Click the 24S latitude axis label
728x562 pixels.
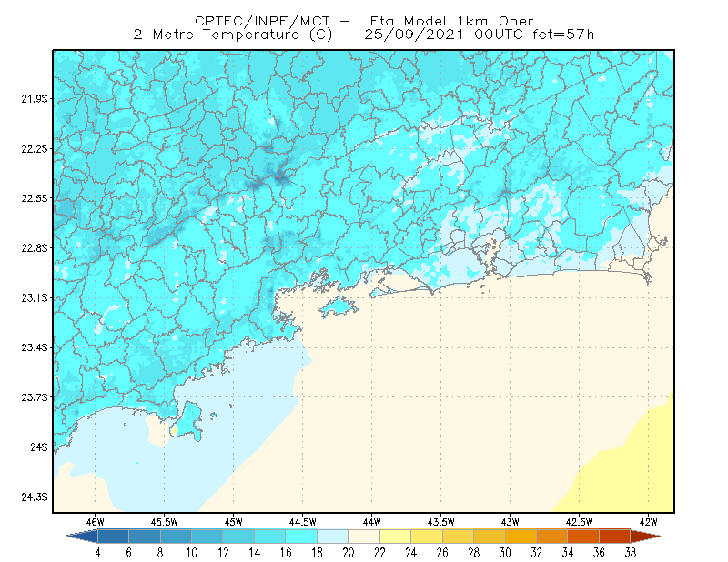[x=38, y=447]
